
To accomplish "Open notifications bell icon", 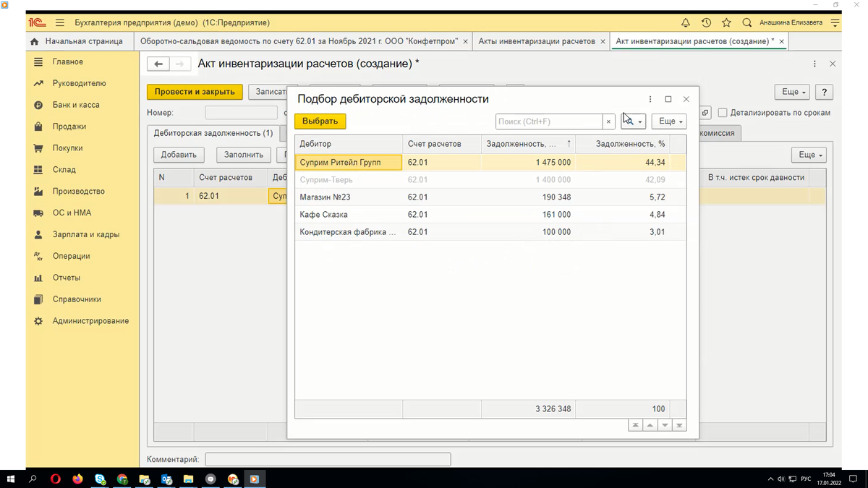I will point(686,22).
